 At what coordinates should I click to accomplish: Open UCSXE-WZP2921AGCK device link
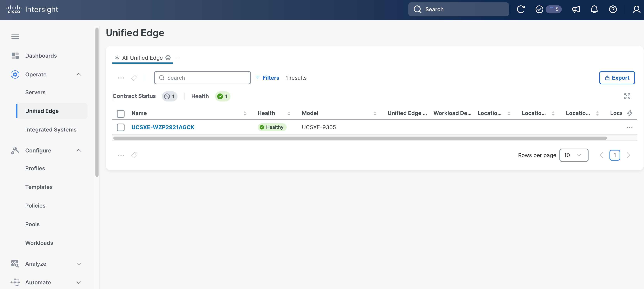coord(163,127)
